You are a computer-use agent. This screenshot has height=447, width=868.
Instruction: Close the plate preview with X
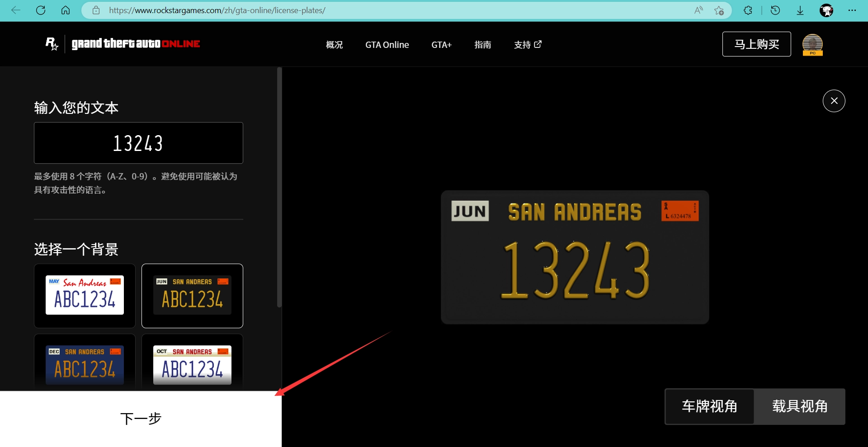pyautogui.click(x=834, y=101)
